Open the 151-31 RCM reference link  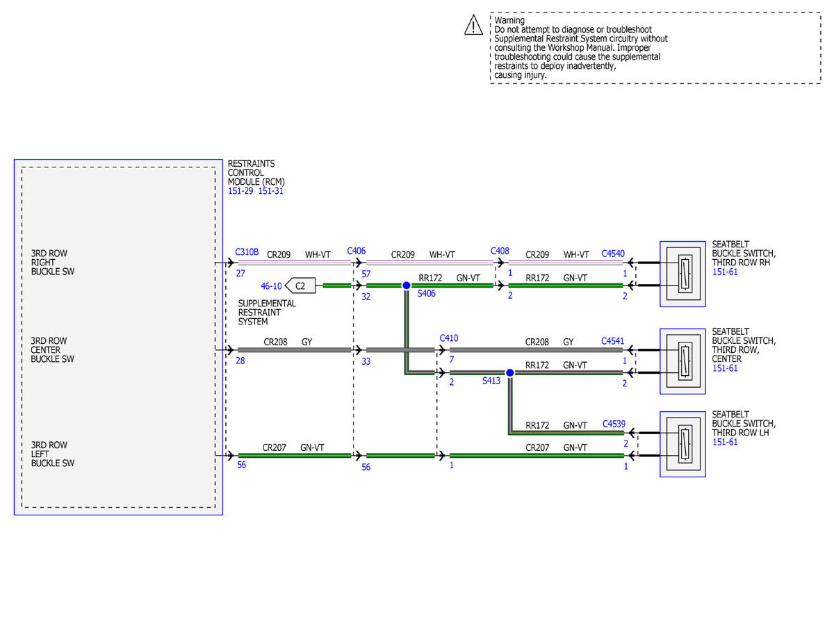coord(271,191)
